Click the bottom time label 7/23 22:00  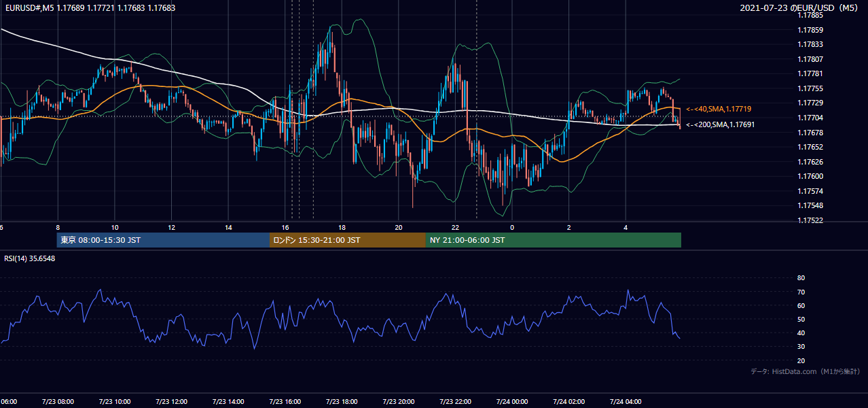click(455, 401)
